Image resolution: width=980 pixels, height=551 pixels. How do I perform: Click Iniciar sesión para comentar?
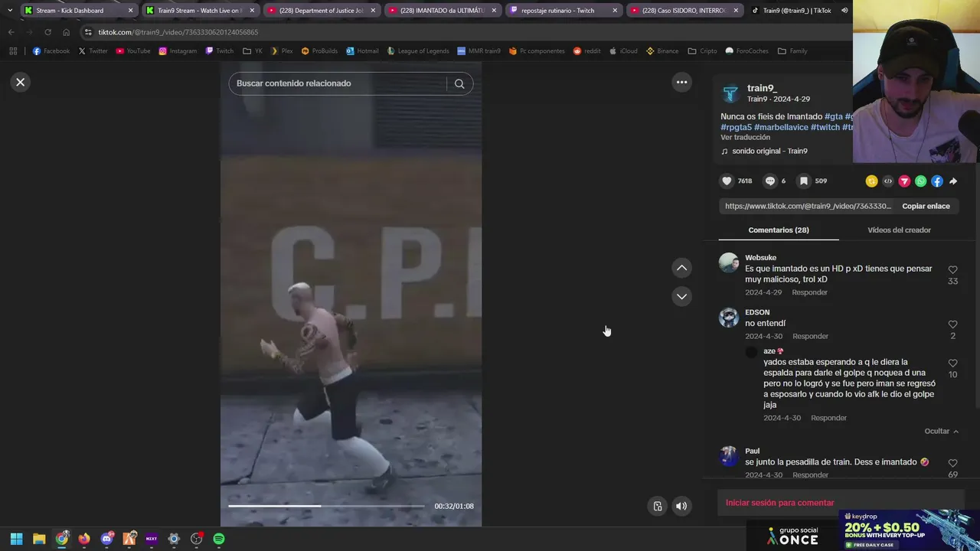tap(779, 503)
